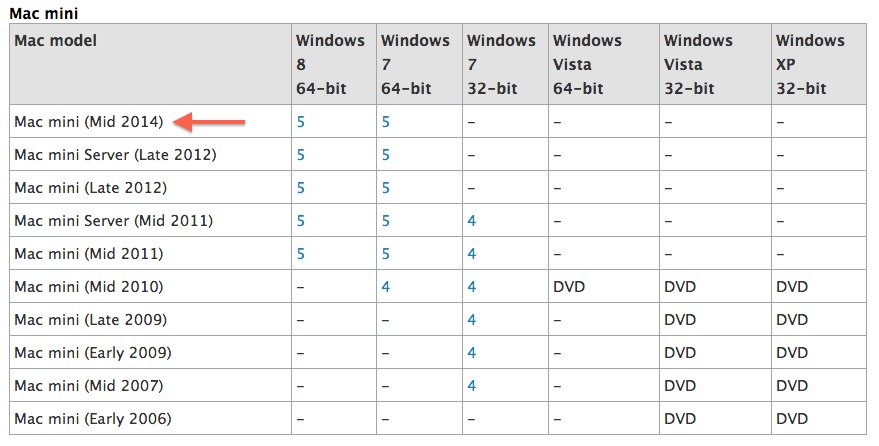Click Windows 7 64-bit link for Mac mini Server (Late 2012)
The image size is (879, 446).
[386, 155]
